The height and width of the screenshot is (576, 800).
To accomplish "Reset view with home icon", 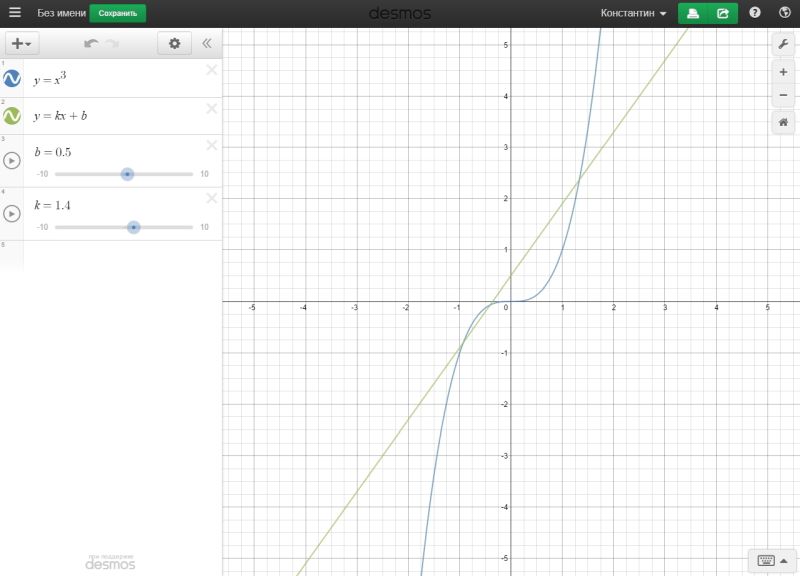I will point(783,122).
